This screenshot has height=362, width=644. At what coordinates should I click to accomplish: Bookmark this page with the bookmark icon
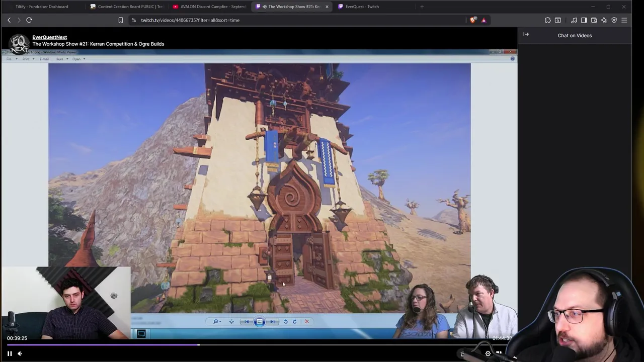pos(121,20)
